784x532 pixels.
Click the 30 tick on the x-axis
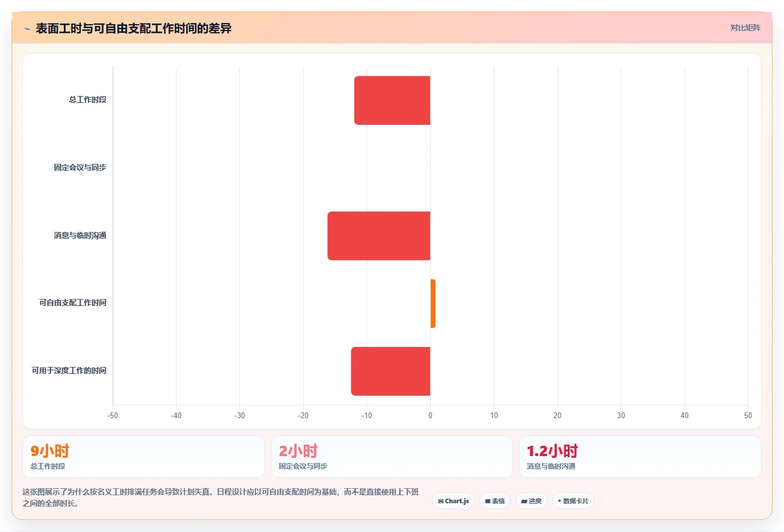pyautogui.click(x=621, y=415)
